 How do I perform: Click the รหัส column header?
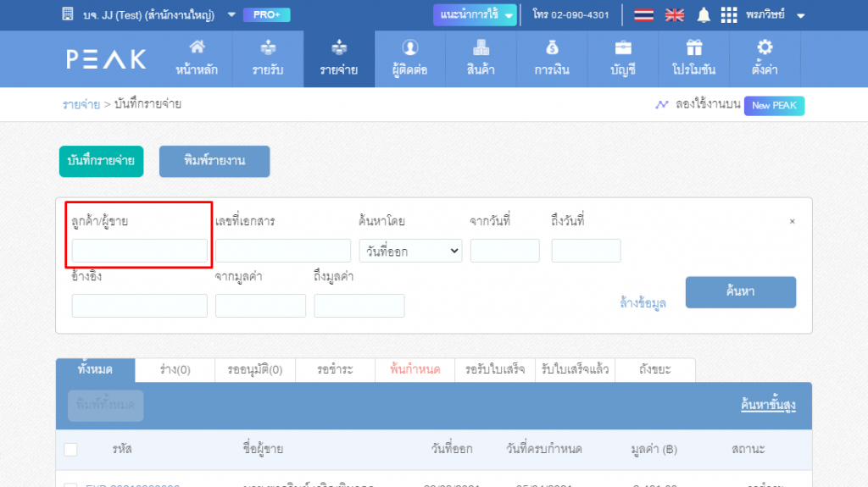tap(122, 450)
